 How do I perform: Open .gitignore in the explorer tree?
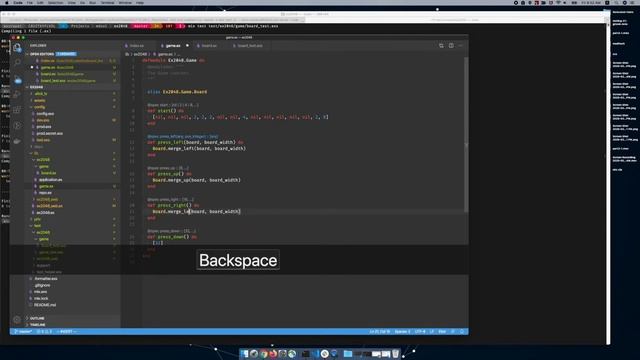(42, 285)
